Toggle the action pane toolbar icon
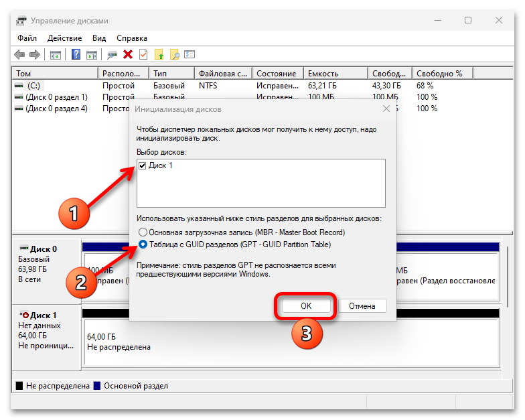This screenshot has width=525, height=420. point(91,55)
